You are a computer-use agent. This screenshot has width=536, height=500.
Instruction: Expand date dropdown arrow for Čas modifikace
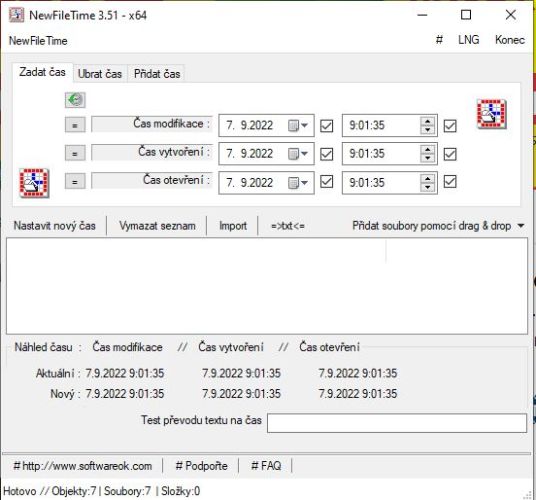click(x=304, y=125)
